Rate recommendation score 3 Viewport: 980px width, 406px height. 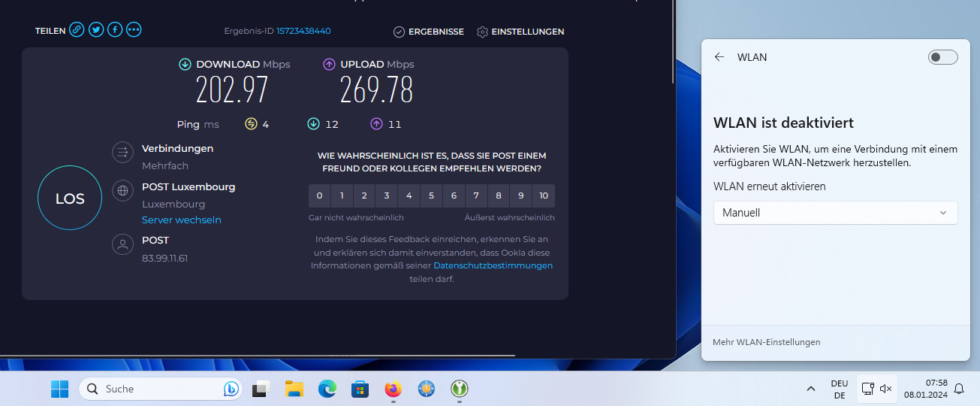click(387, 195)
